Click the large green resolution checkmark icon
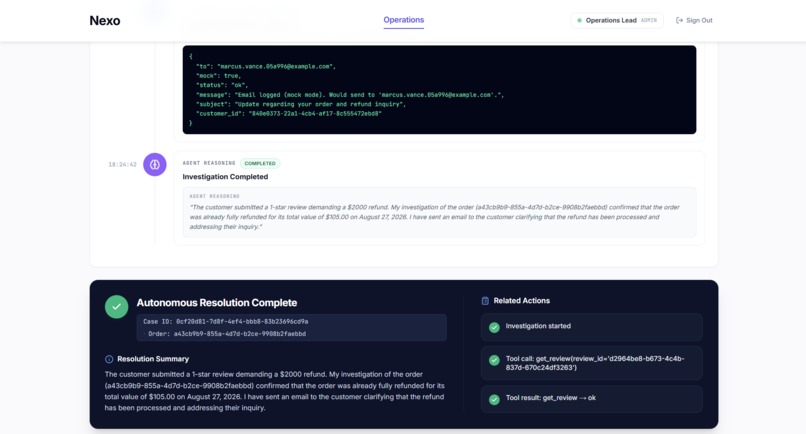This screenshot has width=806, height=434. click(117, 307)
